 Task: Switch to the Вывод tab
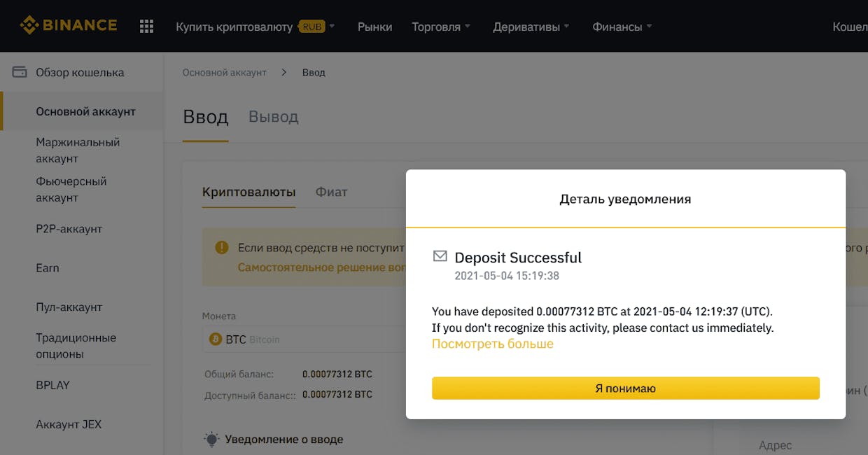click(x=274, y=117)
